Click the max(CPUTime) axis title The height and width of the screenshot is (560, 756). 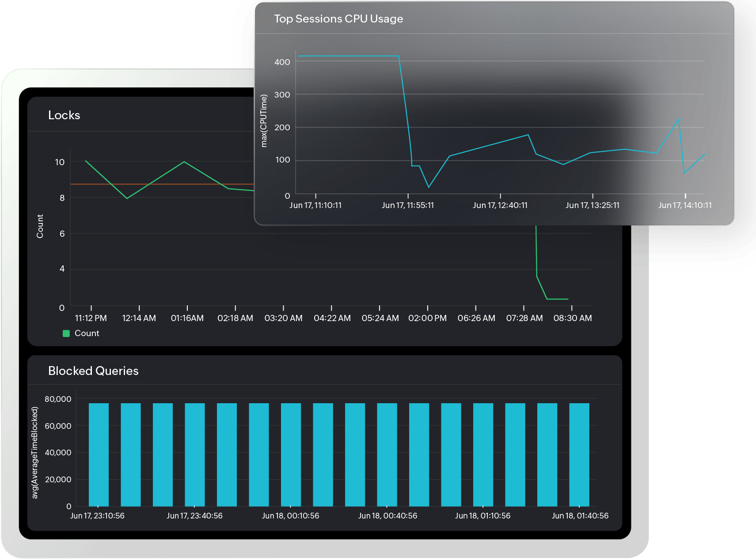[x=264, y=120]
